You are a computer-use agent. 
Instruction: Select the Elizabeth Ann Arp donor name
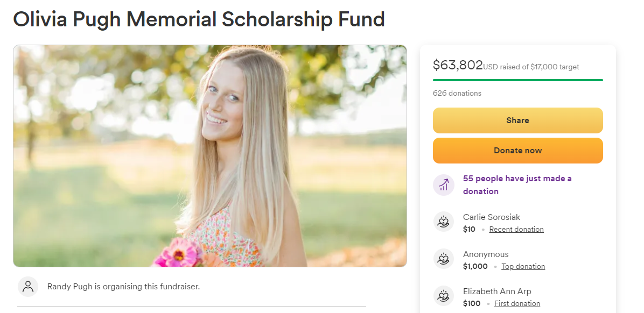[x=497, y=291]
